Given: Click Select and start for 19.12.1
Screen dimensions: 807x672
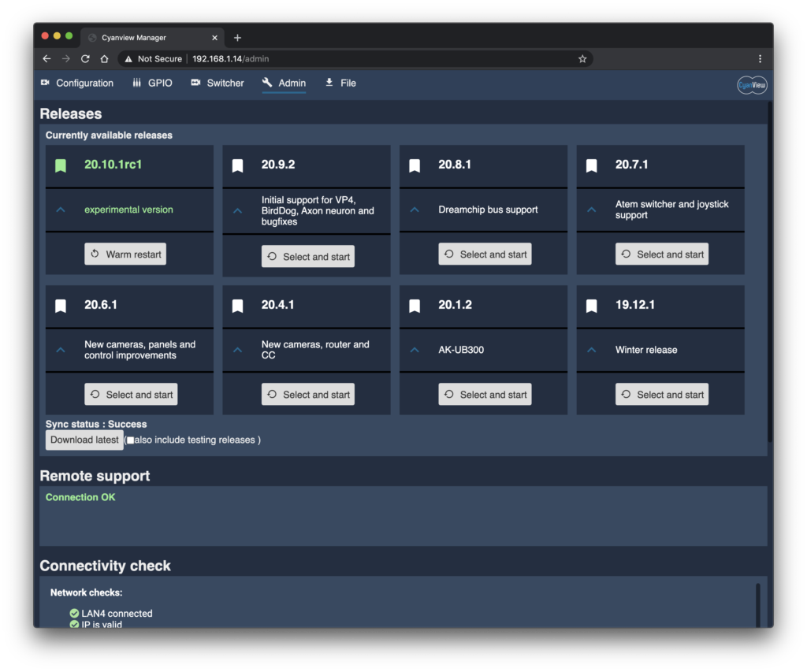Looking at the screenshot, I should click(x=662, y=394).
